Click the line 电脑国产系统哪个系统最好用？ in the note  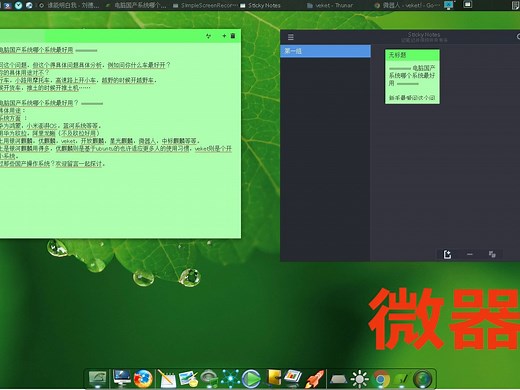point(39,103)
